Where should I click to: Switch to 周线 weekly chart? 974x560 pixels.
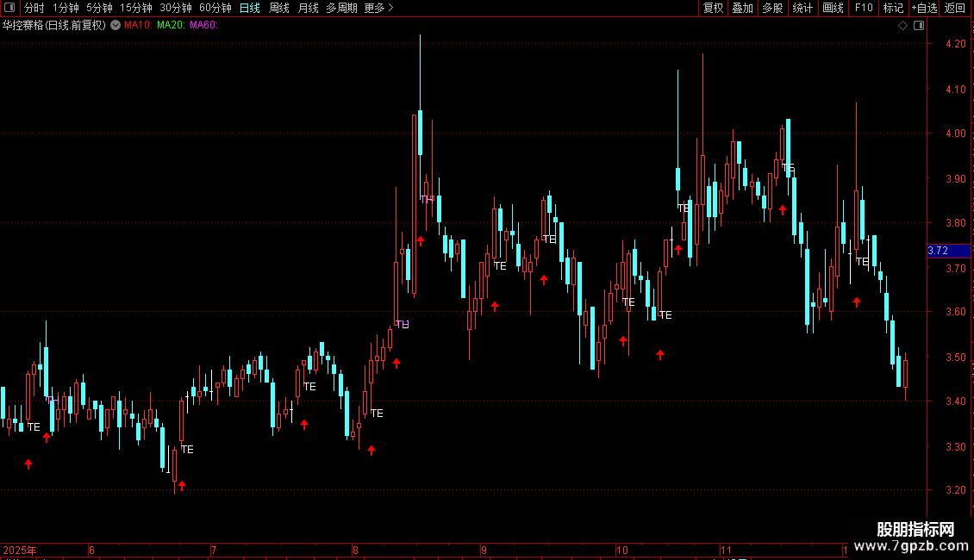[x=279, y=8]
